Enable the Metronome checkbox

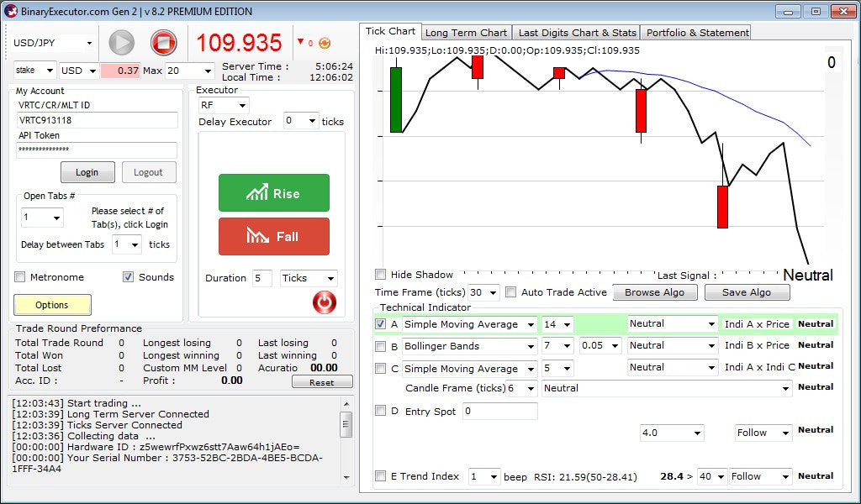20,277
